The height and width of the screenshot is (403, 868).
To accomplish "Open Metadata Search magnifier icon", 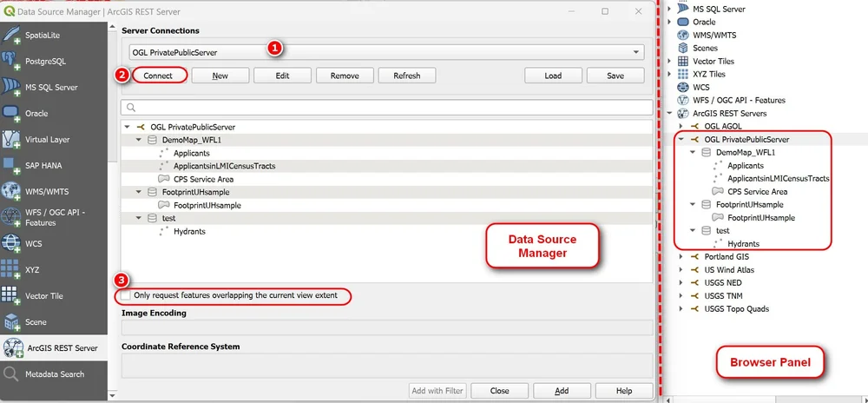I will pos(11,374).
